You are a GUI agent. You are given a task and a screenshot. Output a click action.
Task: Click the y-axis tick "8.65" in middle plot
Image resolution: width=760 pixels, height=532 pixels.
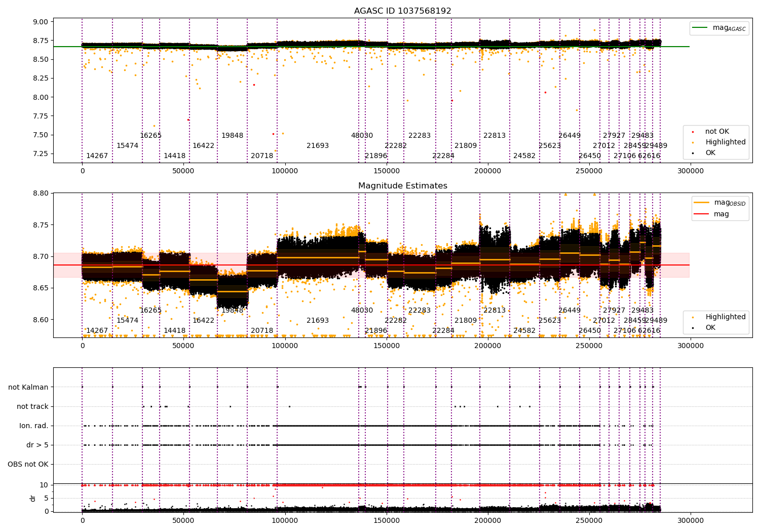(x=41, y=288)
